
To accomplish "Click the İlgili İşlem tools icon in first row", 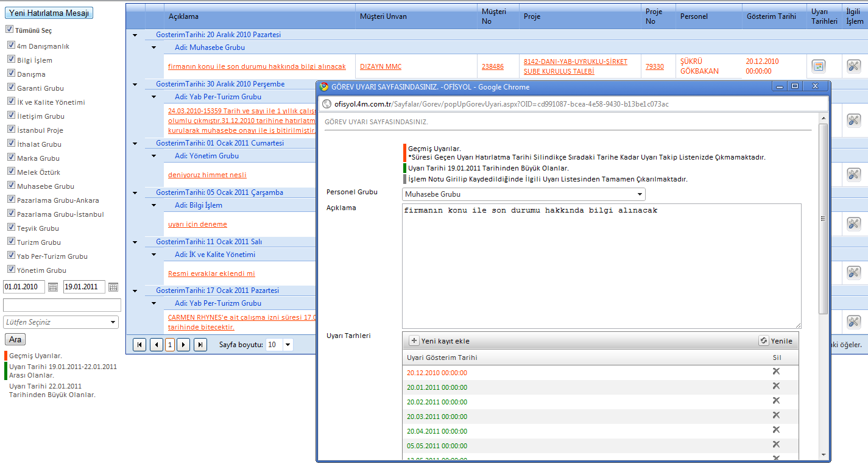I will click(853, 66).
